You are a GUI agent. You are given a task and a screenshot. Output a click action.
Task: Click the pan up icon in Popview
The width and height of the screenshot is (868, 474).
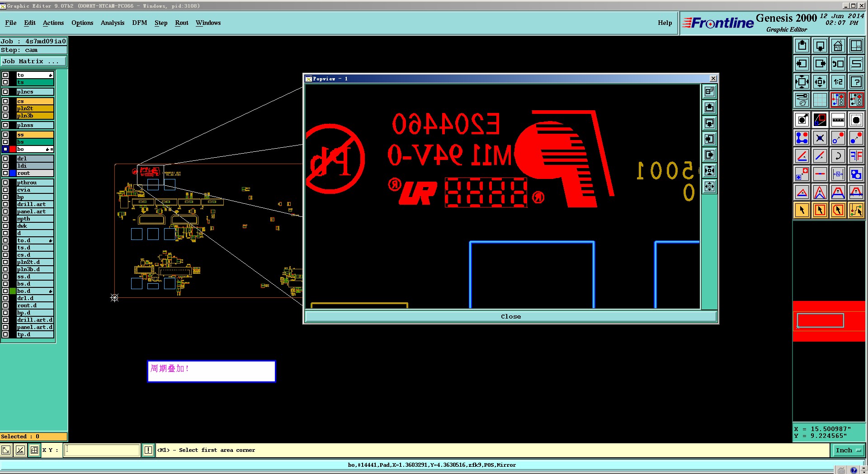click(709, 107)
